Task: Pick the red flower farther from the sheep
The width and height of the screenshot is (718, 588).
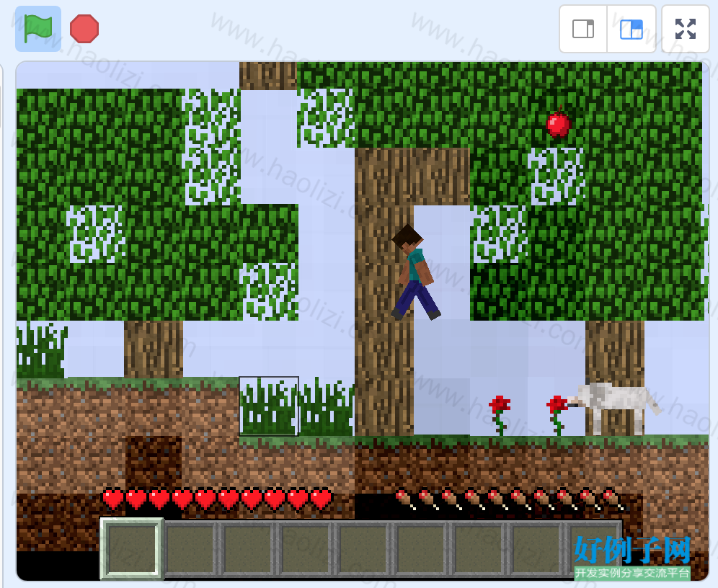Action: (500, 415)
